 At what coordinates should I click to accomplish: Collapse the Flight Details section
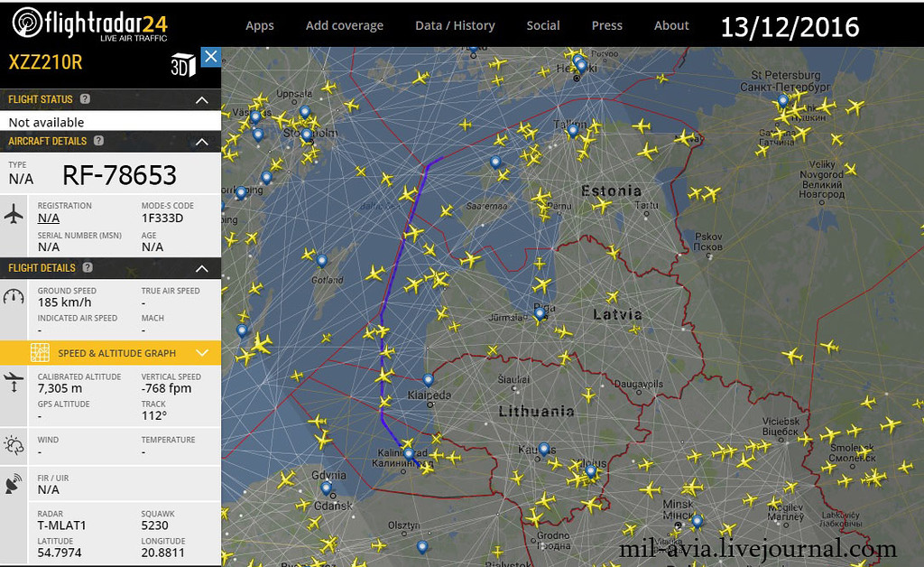coord(202,268)
